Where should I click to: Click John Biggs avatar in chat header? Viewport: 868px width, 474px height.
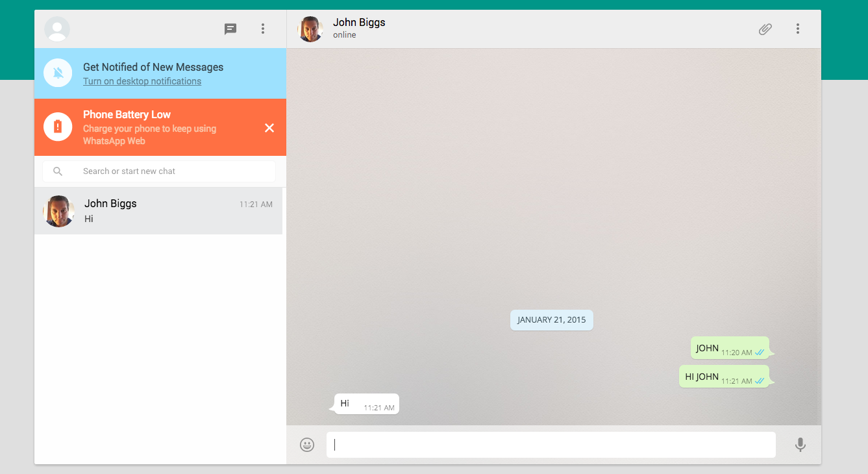[x=310, y=29]
